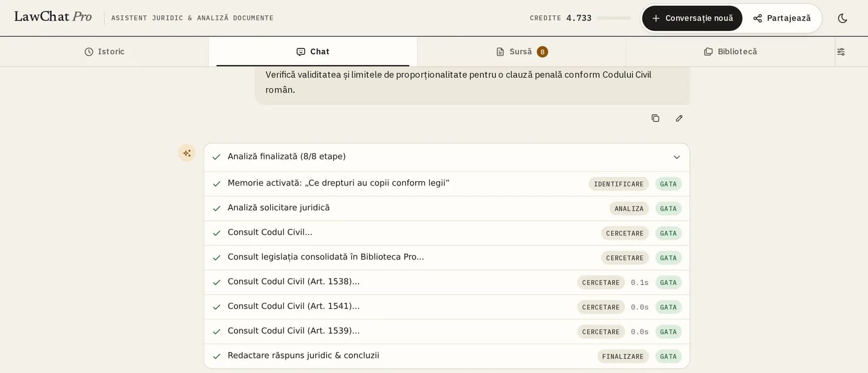Click checkmark beside Analiză finalizată

[216, 157]
